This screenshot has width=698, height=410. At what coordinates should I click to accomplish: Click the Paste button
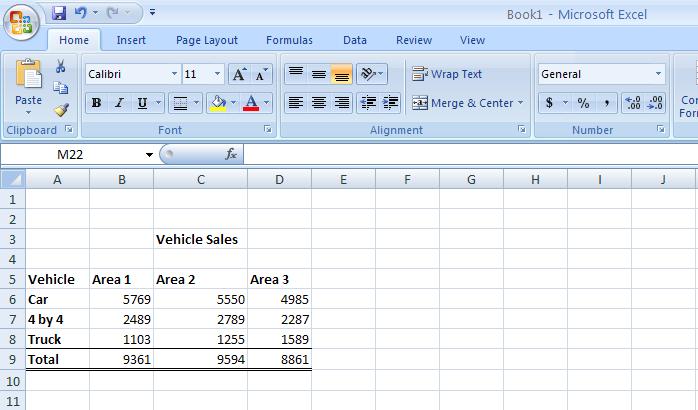(x=29, y=85)
